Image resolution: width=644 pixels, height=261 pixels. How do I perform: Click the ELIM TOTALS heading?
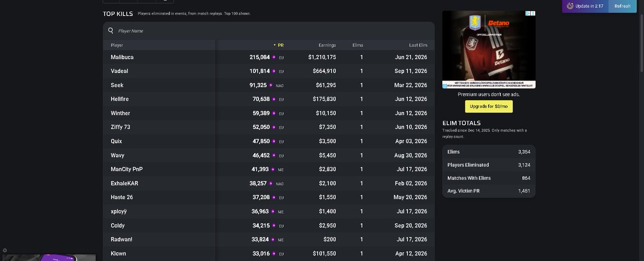point(462,123)
